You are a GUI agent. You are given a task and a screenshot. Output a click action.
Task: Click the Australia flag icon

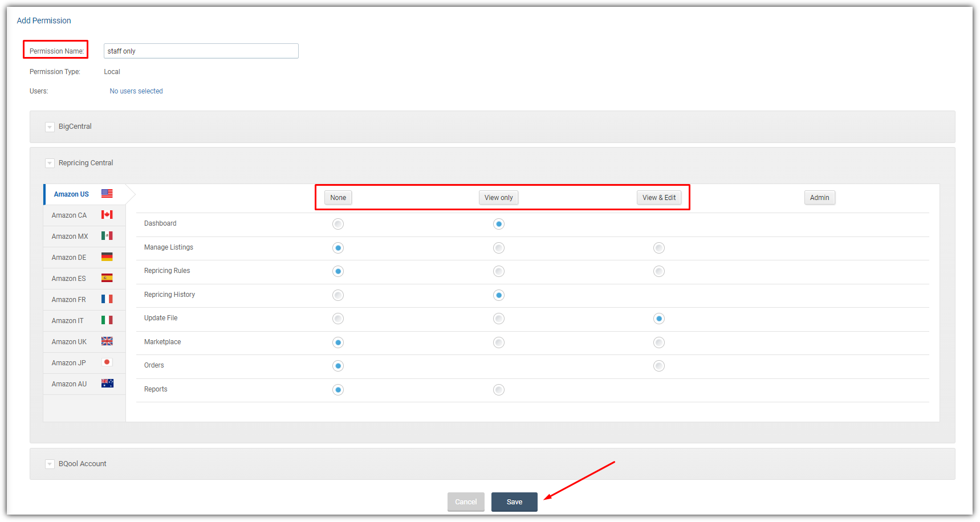pyautogui.click(x=107, y=384)
